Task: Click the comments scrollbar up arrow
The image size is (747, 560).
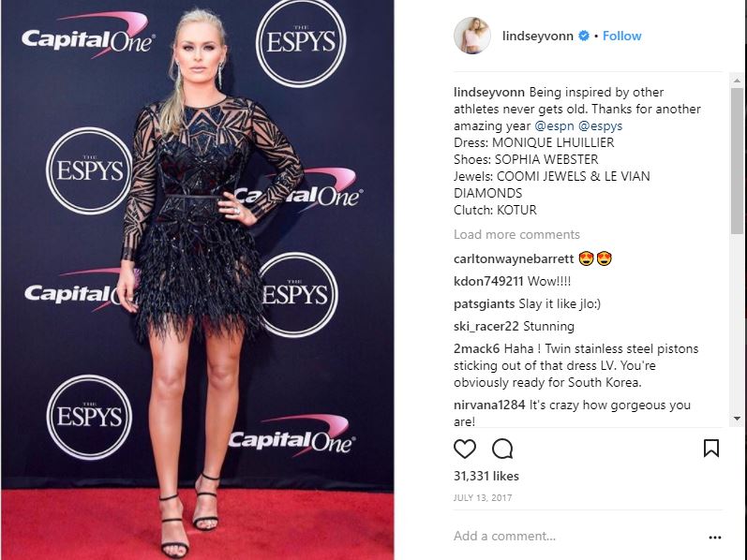Action: [x=737, y=81]
